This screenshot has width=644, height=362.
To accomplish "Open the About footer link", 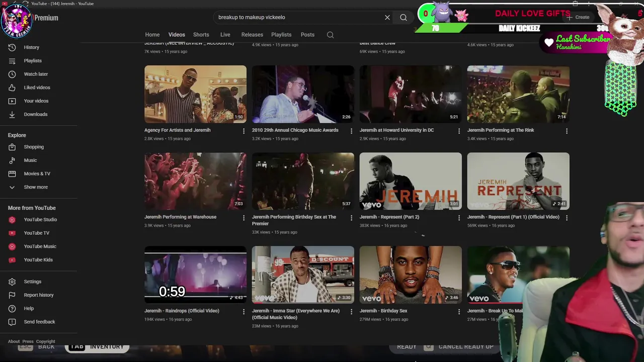I will [x=14, y=341].
